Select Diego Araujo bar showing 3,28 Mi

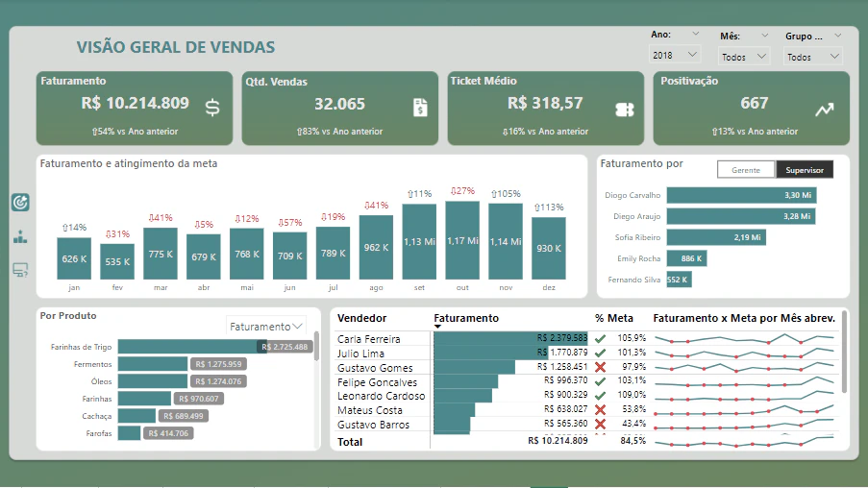click(741, 216)
